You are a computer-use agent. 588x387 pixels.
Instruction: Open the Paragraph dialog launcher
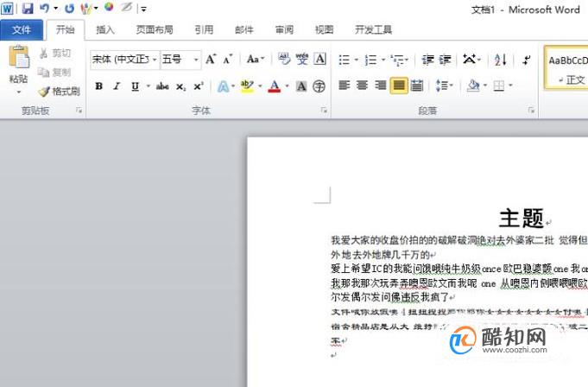click(531, 111)
